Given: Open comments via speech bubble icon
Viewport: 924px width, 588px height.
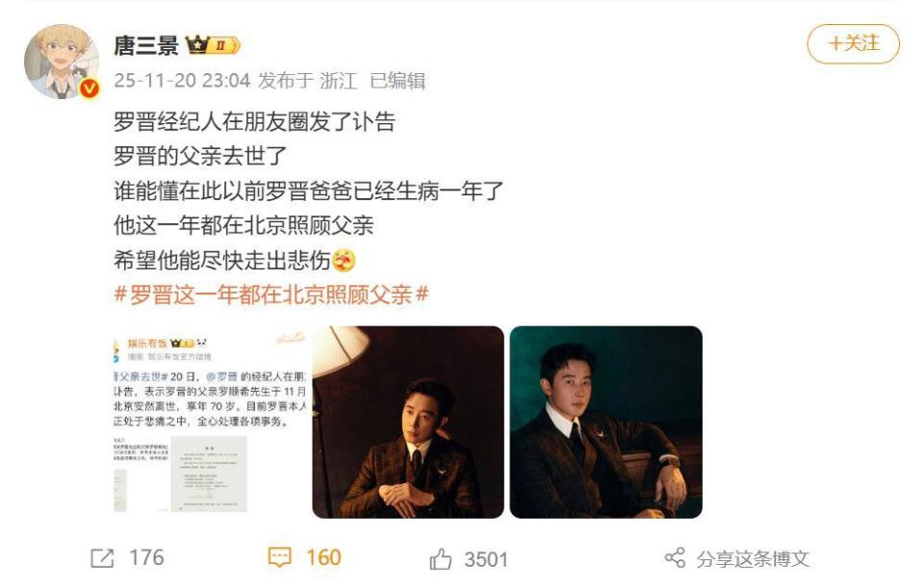Looking at the screenshot, I should click(x=279, y=557).
